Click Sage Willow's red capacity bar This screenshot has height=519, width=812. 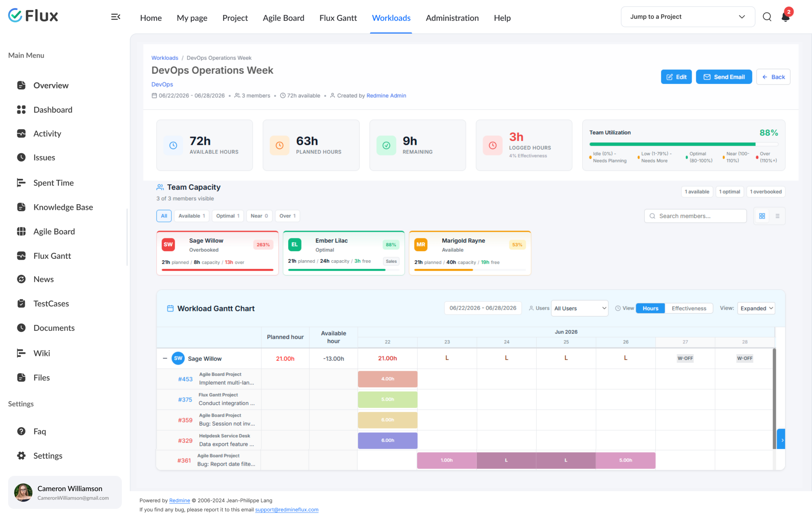click(217, 269)
